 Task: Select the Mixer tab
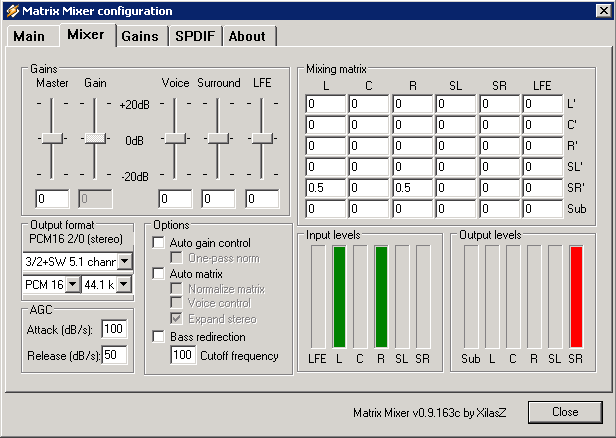click(86, 35)
